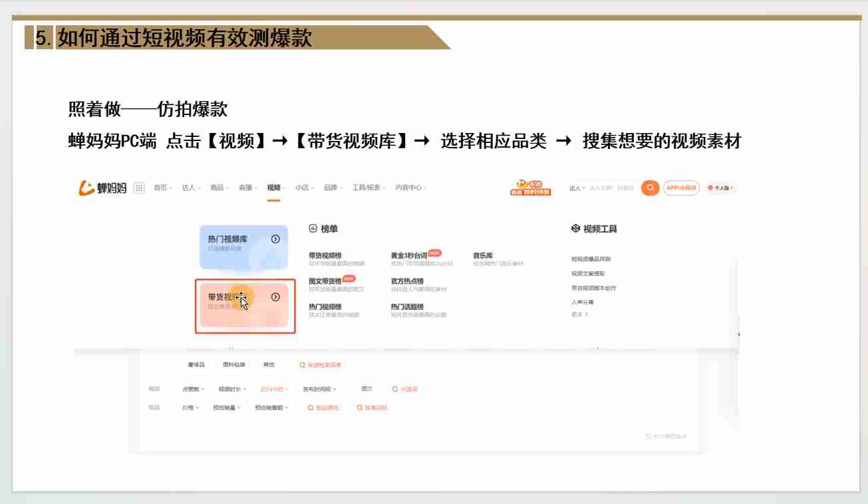Click the APP/小程序 button

[681, 188]
